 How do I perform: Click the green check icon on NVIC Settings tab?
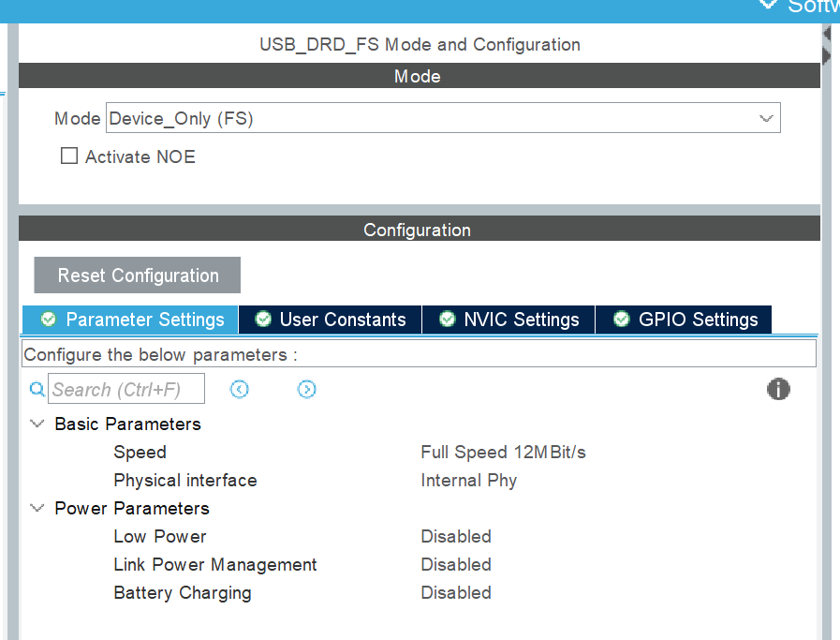coord(448,320)
